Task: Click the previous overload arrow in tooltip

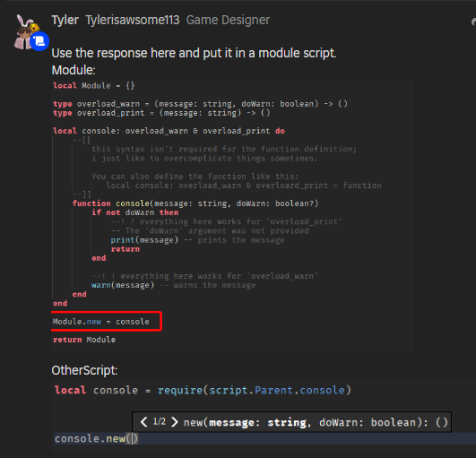Action: coord(143,422)
